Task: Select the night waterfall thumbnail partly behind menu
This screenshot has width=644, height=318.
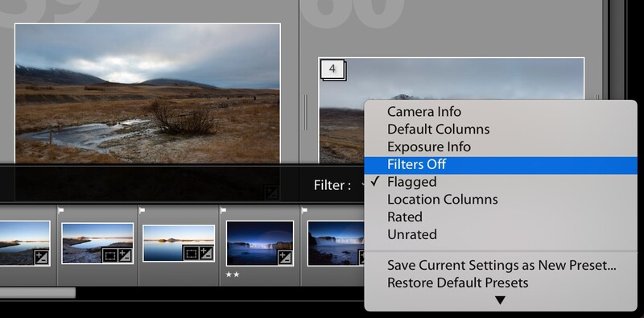Action: click(x=336, y=244)
